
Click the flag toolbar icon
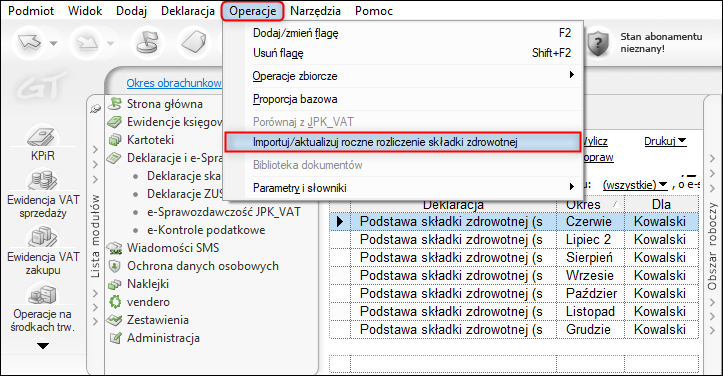click(x=148, y=42)
